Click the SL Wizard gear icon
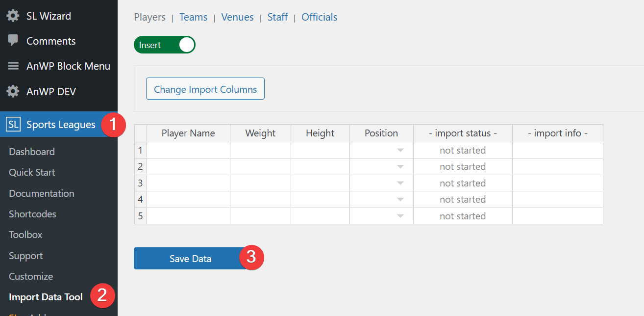This screenshot has width=644, height=316. coord(13,16)
